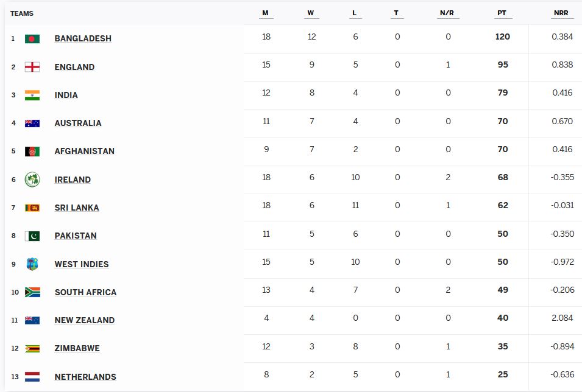Click the PT points column header

point(502,13)
